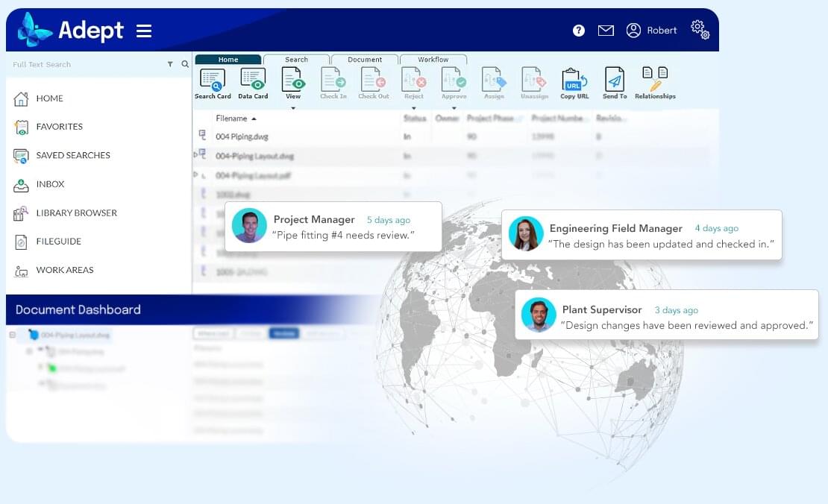Click the Send To tool

click(x=615, y=84)
